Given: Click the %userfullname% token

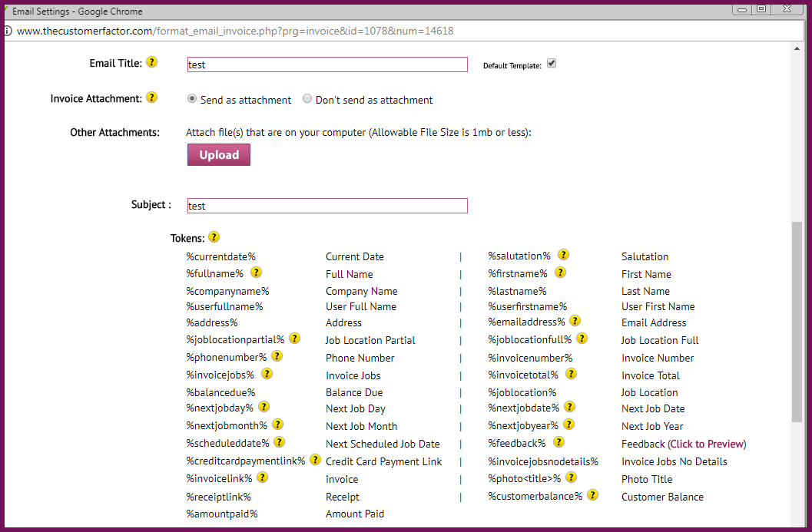Looking at the screenshot, I should [225, 307].
